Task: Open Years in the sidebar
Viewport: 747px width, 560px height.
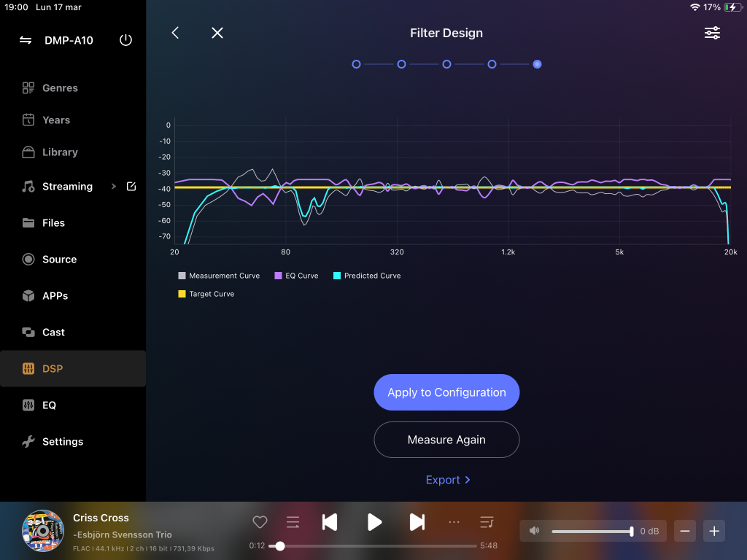Action: pyautogui.click(x=73, y=120)
